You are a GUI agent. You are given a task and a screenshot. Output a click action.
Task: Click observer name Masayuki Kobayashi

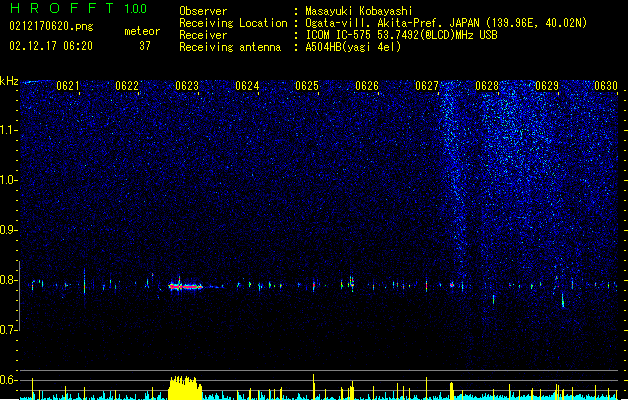[359, 11]
